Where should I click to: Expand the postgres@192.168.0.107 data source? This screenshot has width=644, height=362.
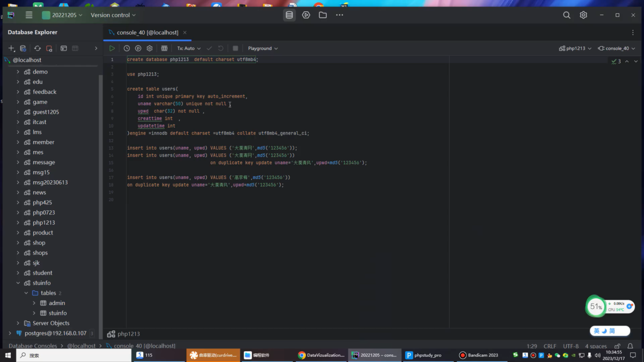coord(10,334)
